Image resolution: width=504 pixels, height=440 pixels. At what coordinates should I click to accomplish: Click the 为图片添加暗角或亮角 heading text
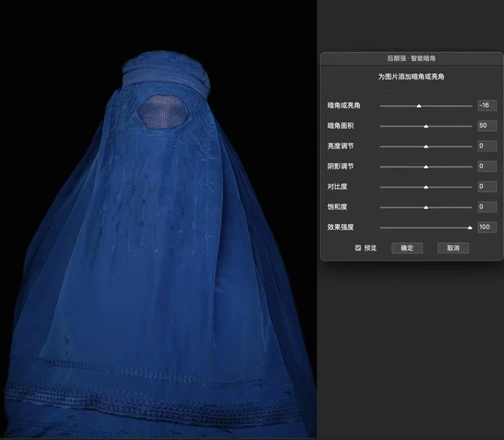click(x=411, y=77)
